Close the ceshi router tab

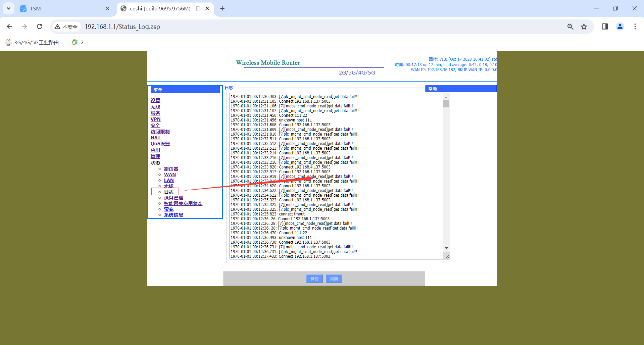point(207,8)
